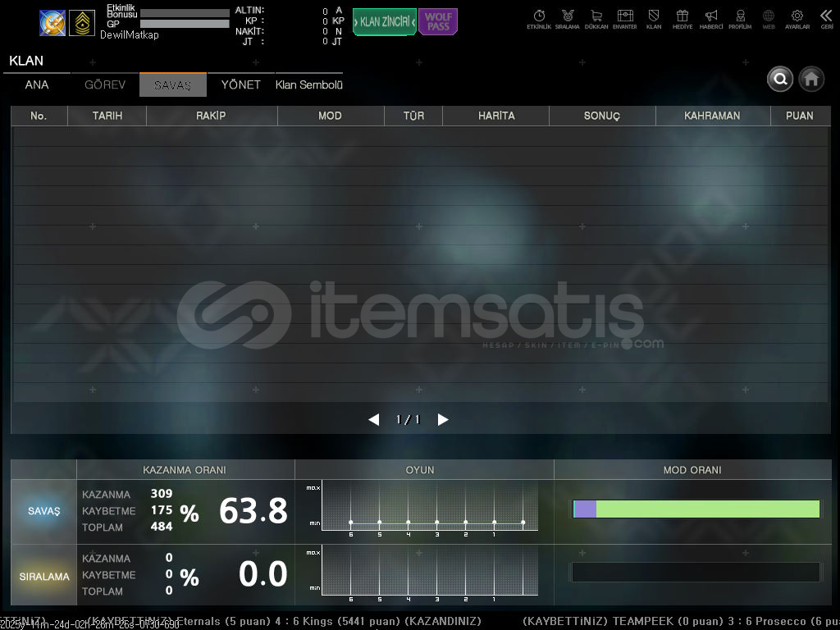Click the Savaş mod oranı bar
Viewport: 840px width, 630px height.
click(696, 509)
